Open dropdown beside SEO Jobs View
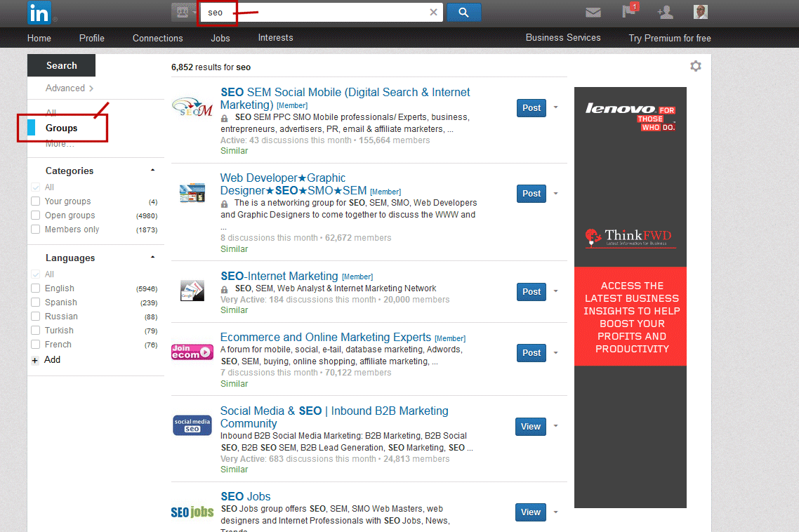The image size is (799, 532). coord(556,512)
